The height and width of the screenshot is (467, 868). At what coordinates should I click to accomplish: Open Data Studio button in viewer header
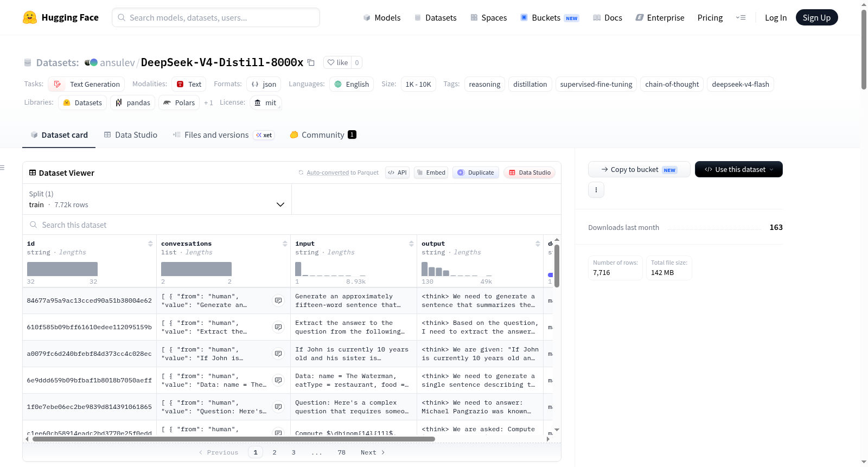(x=529, y=172)
